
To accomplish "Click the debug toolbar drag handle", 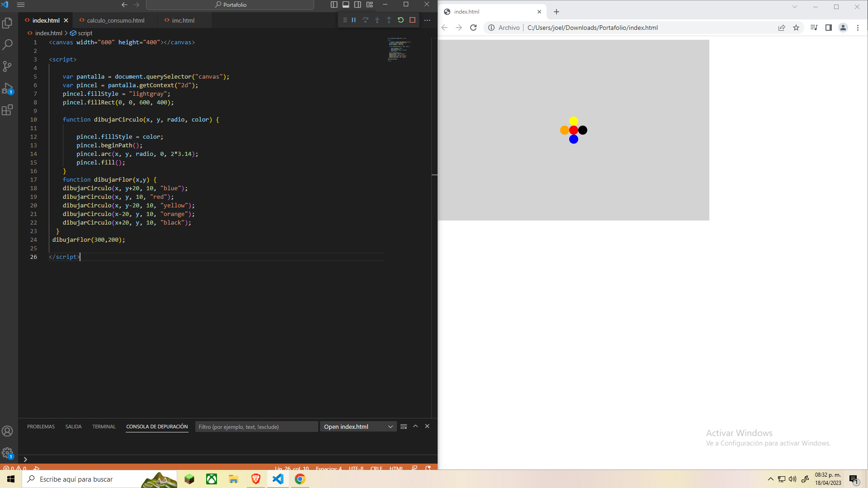I will 345,20.
